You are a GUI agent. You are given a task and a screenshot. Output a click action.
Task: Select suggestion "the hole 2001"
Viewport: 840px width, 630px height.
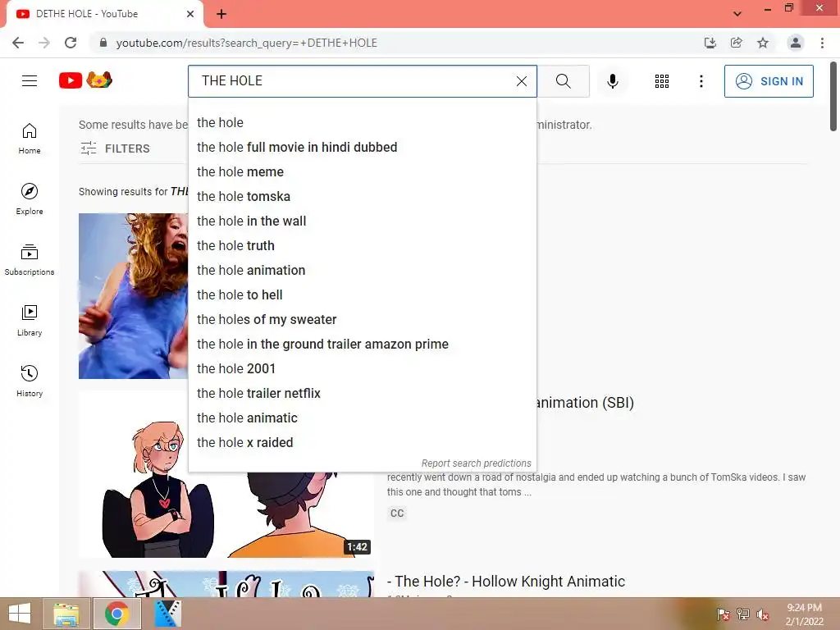(x=362, y=369)
